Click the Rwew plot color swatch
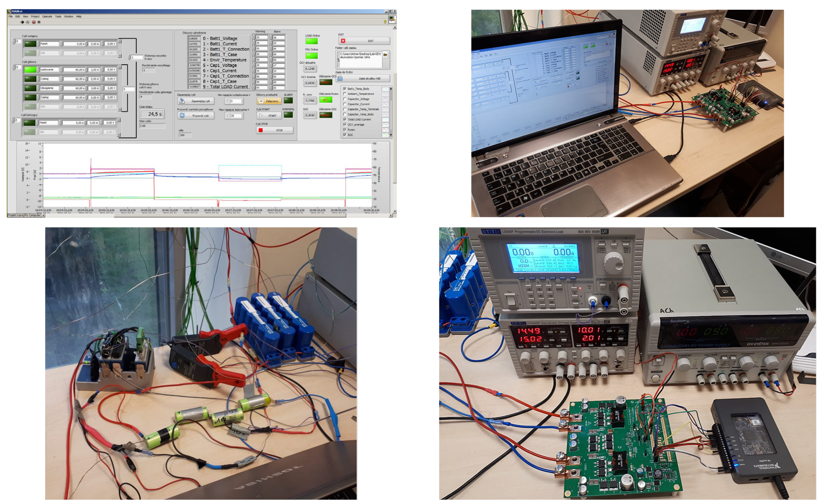This screenshot has height=504, width=821. 385,130
